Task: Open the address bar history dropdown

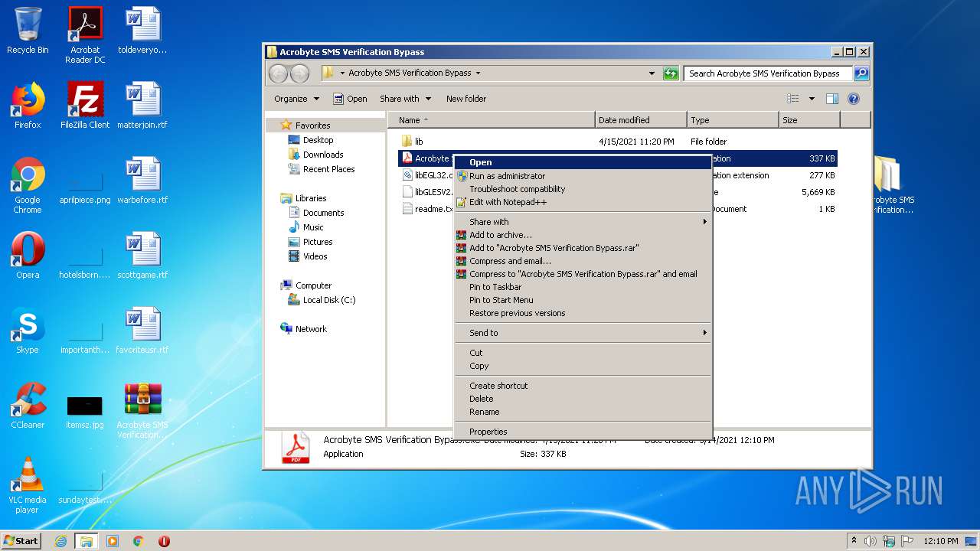Action: pos(652,73)
